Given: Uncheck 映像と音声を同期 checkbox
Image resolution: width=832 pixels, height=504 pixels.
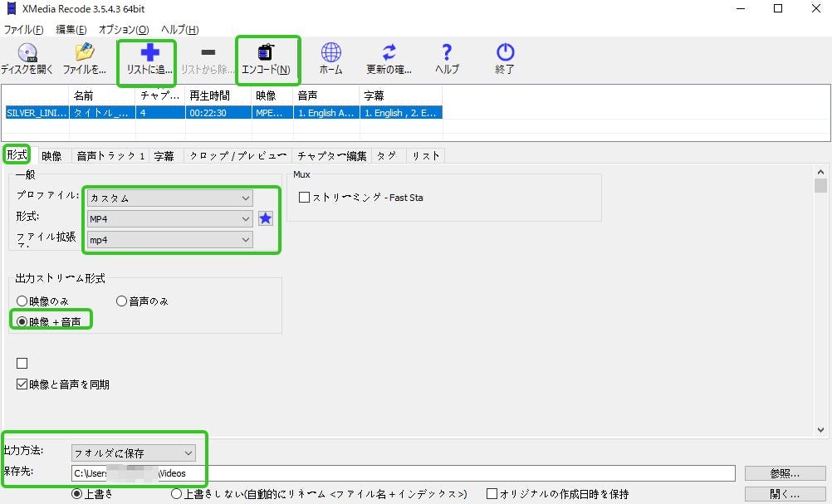Looking at the screenshot, I should click(x=22, y=384).
